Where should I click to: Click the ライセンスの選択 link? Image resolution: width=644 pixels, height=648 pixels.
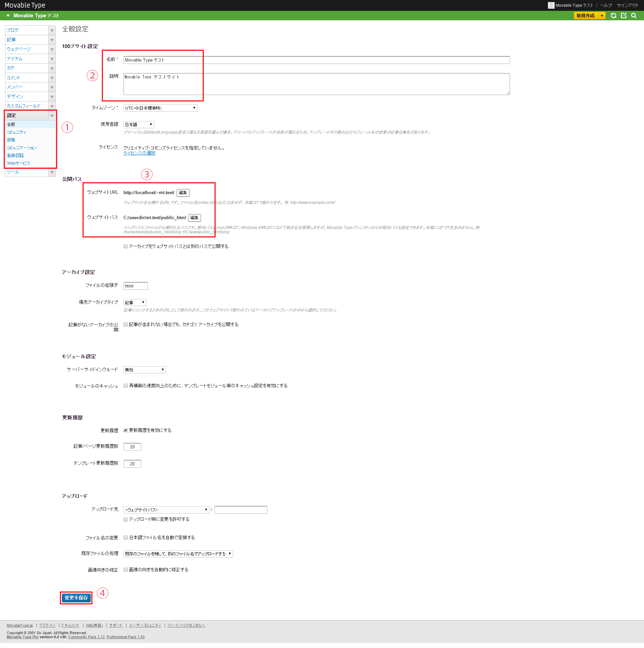(139, 153)
